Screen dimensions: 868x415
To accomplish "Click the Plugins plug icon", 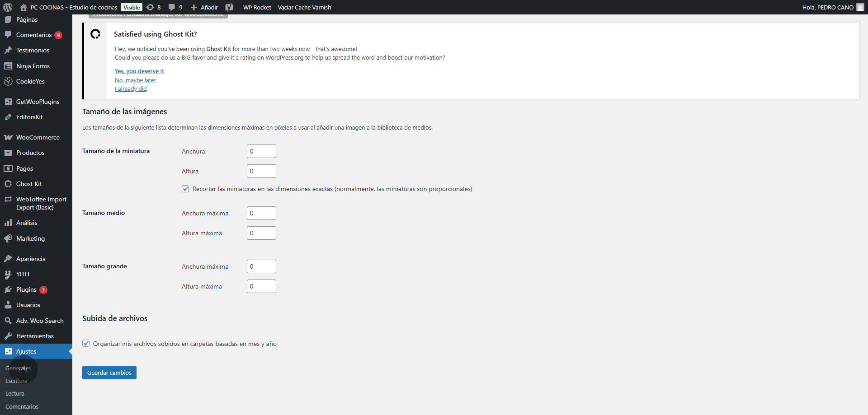I will click(8, 289).
